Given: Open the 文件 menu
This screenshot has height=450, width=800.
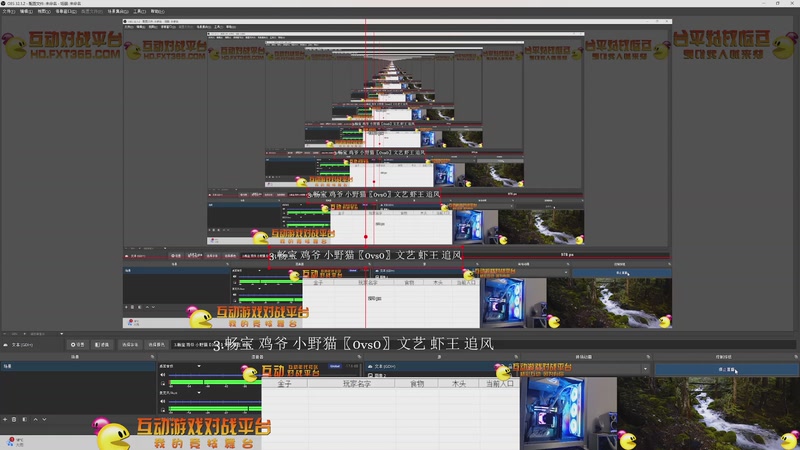Looking at the screenshot, I should 8,11.
